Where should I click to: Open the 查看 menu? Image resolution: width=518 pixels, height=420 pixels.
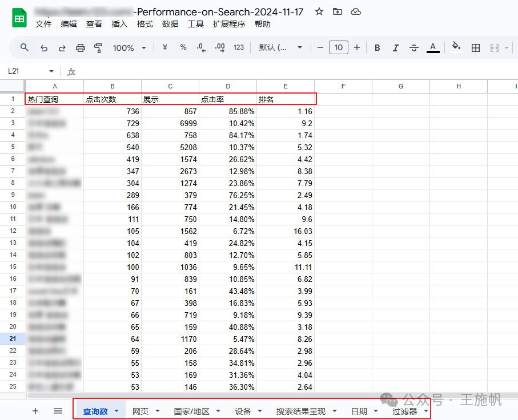click(94, 24)
